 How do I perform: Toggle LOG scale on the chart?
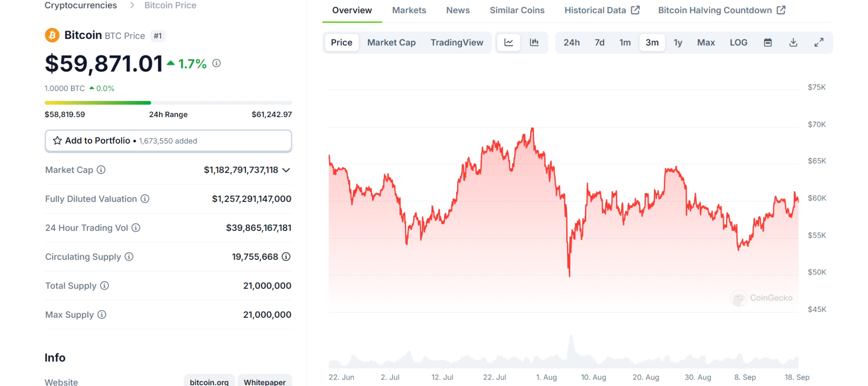(738, 42)
